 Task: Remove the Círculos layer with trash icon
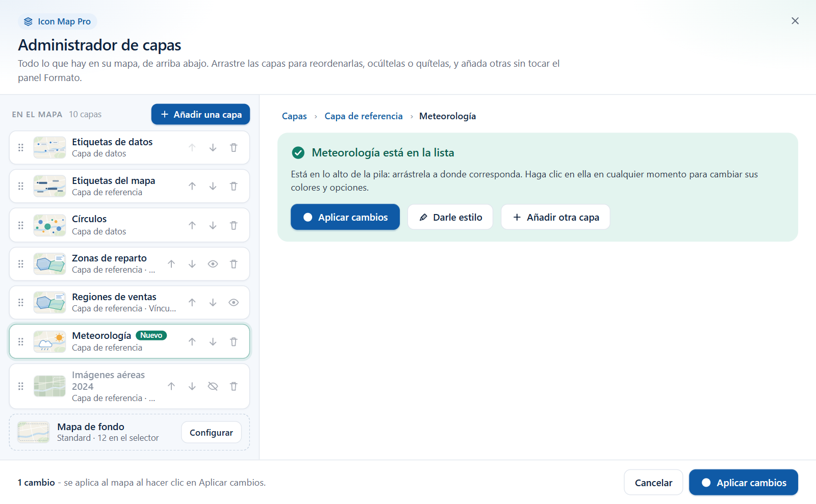coord(234,225)
